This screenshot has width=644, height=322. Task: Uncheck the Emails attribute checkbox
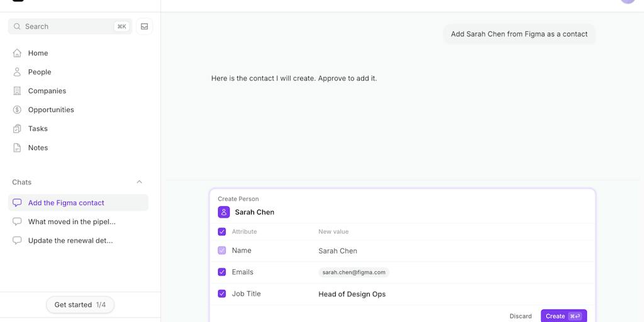pos(222,272)
